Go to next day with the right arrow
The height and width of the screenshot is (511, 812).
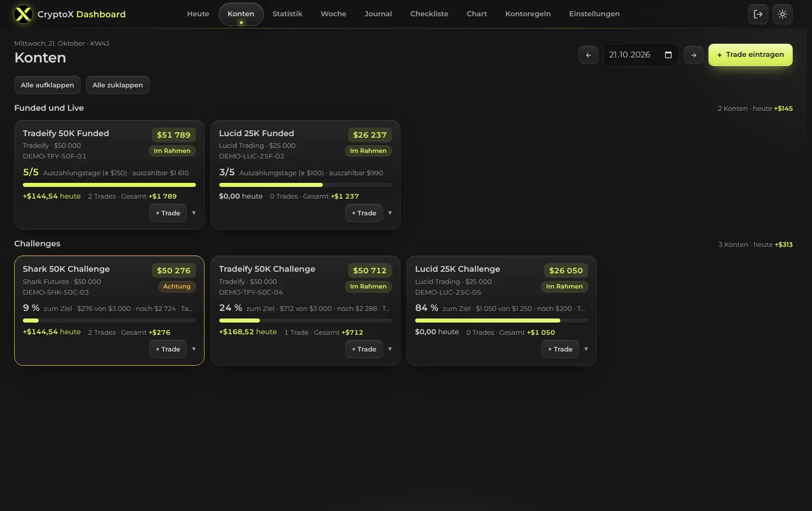[693, 55]
